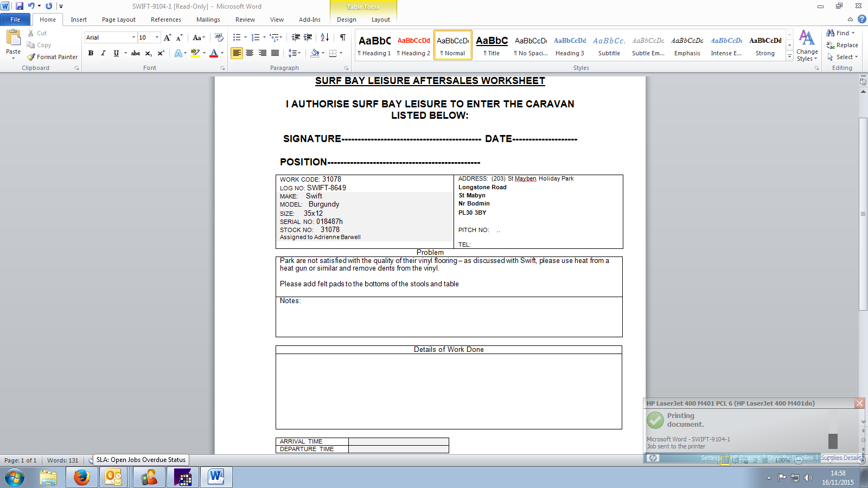Click the Copy icon in Clipboard group

pos(31,45)
